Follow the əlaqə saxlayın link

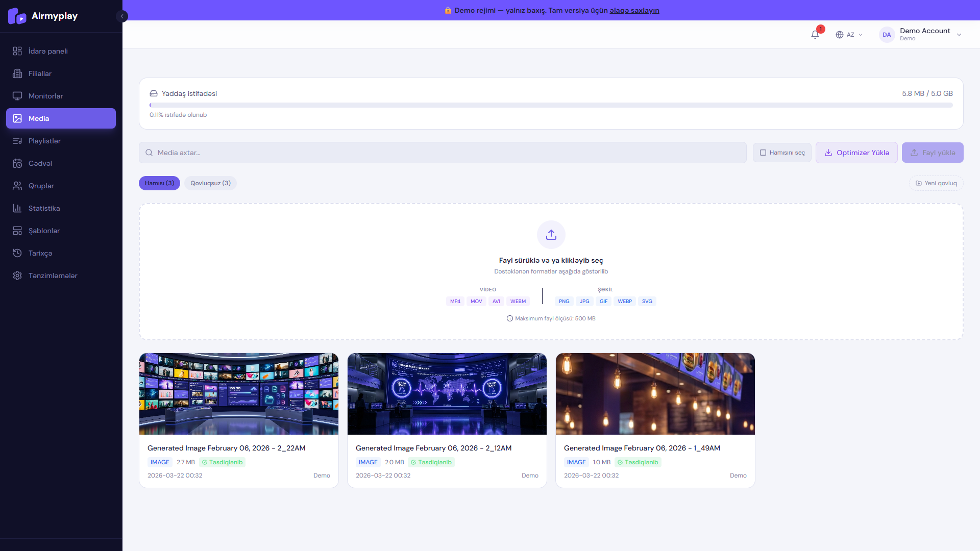coord(634,10)
